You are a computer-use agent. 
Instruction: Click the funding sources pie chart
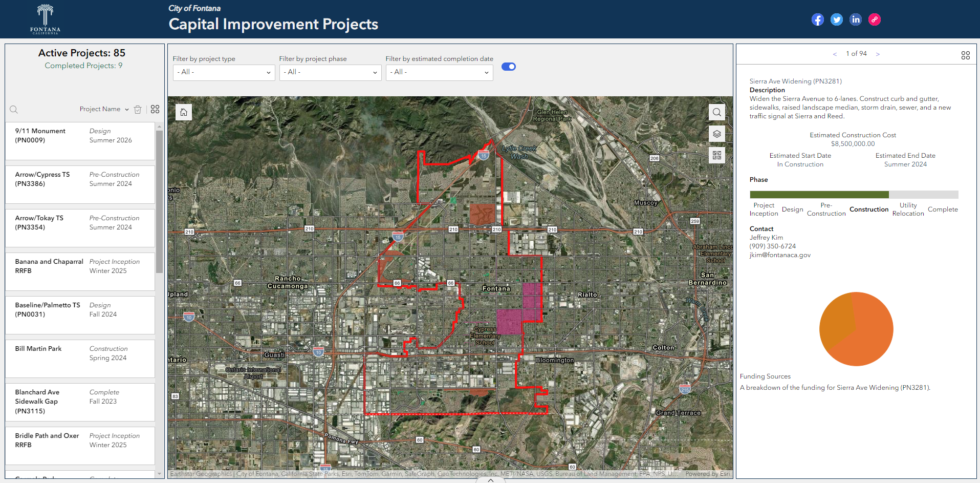(856, 329)
